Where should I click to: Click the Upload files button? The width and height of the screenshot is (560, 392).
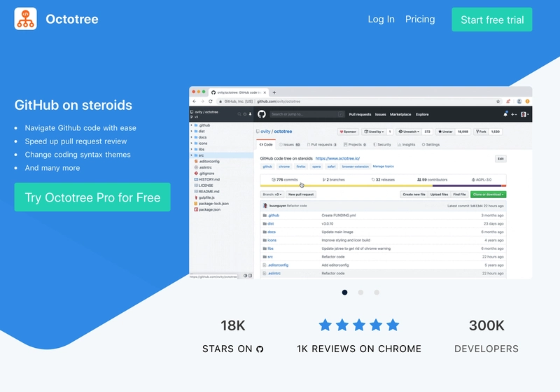point(439,195)
